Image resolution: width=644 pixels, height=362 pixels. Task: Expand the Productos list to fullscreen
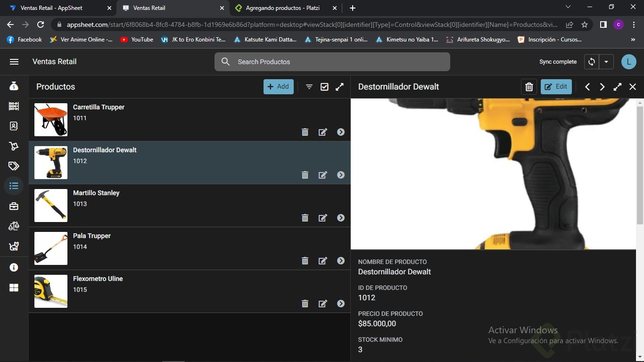[339, 87]
